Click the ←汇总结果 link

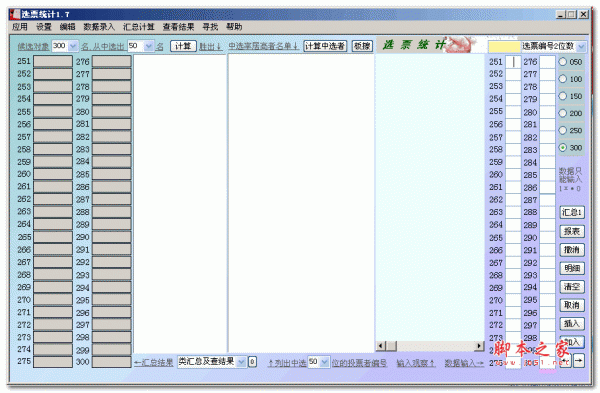point(153,362)
